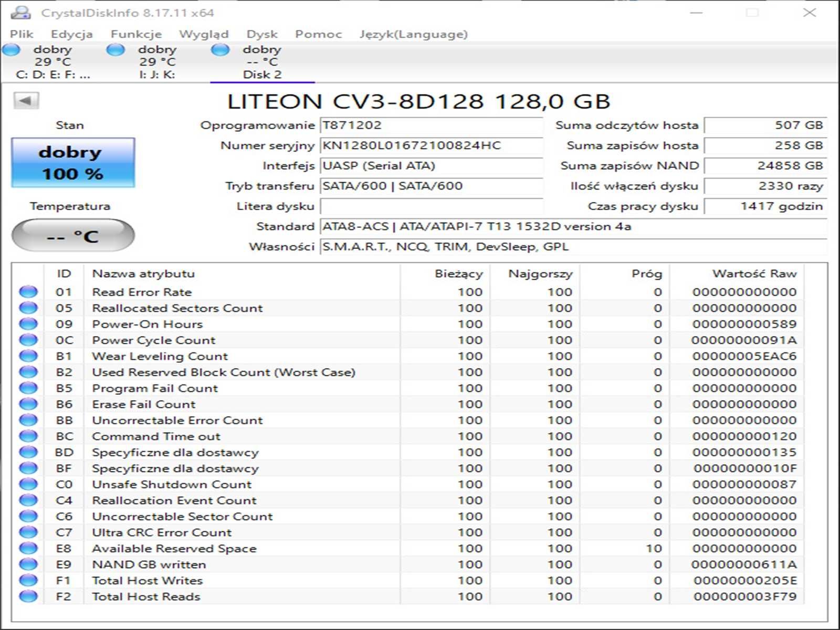Image resolution: width=840 pixels, height=630 pixels.
Task: Click raw value 000000003F79
Action: point(745,596)
